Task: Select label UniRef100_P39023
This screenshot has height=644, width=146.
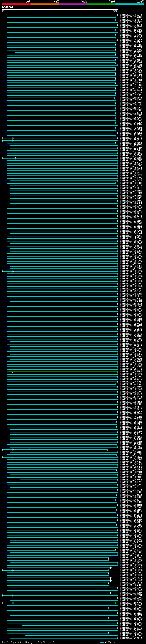Action: [x=131, y=331]
